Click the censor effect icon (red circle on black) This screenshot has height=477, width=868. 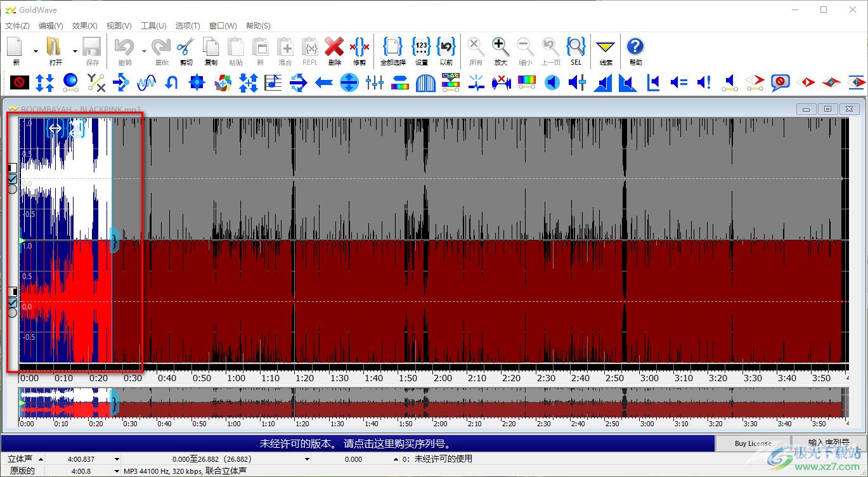click(20, 82)
